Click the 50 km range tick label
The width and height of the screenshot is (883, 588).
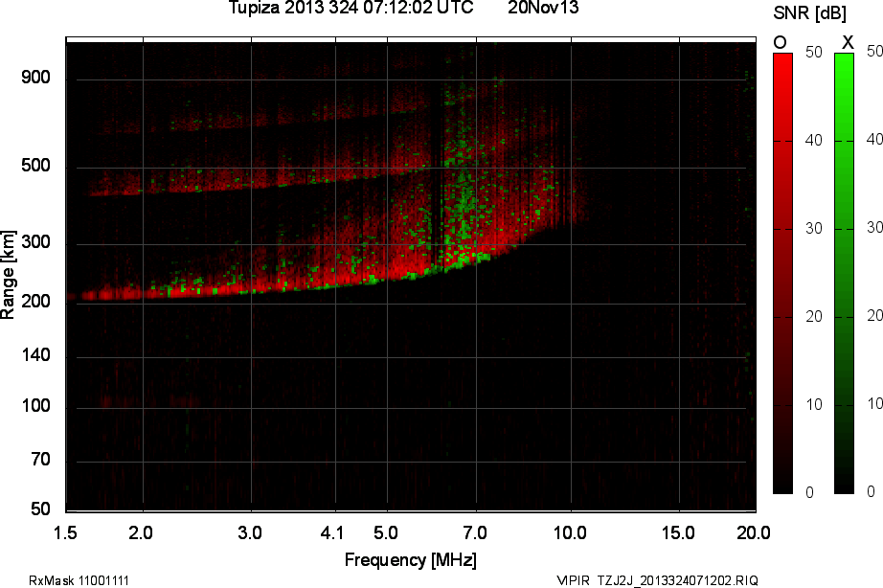tap(40, 509)
